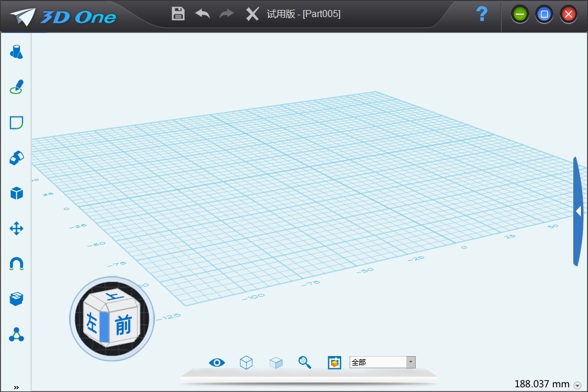Click the eraser-shaped special features tool

16,158
